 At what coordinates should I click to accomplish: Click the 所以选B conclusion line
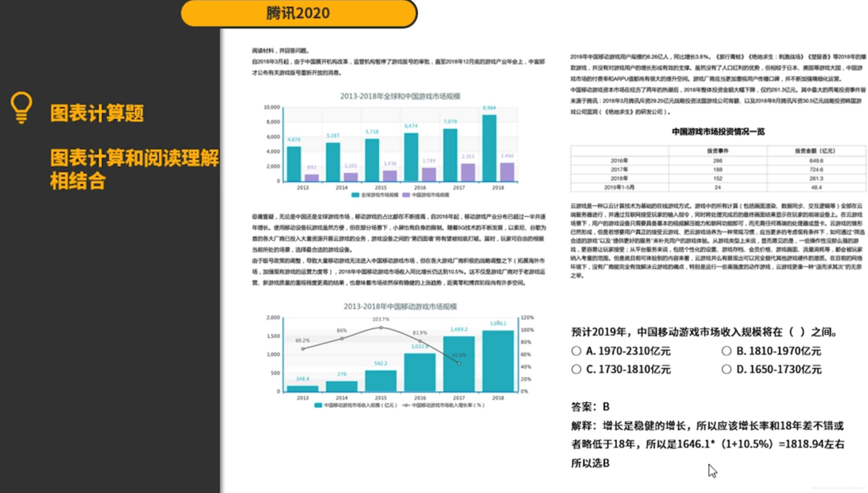pos(590,463)
